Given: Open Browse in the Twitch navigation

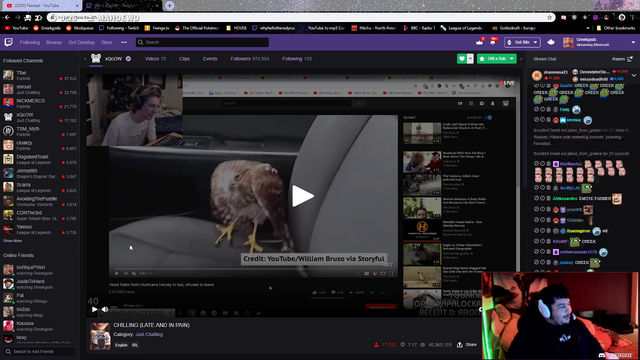Looking at the screenshot, I should coord(54,42).
